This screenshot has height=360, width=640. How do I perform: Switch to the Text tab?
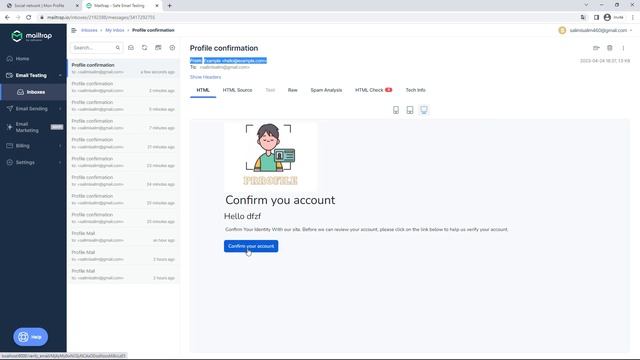tap(270, 90)
